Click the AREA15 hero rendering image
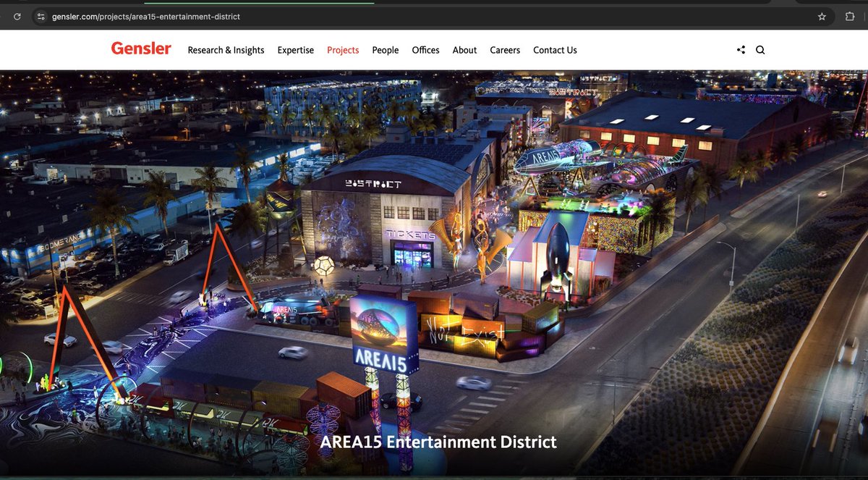The height and width of the screenshot is (480, 868). click(434, 274)
